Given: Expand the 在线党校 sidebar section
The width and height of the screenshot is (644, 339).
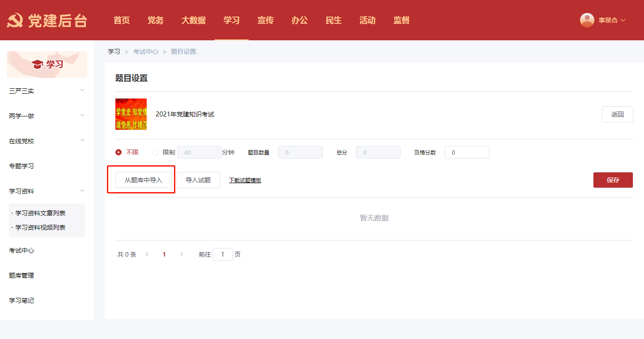Looking at the screenshot, I should [82, 141].
